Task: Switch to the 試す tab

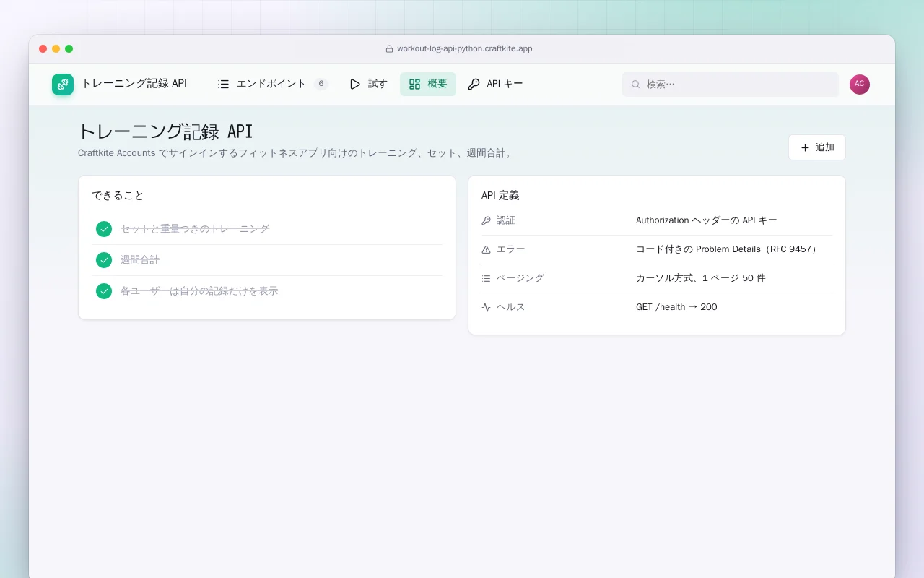Action: pyautogui.click(x=368, y=84)
